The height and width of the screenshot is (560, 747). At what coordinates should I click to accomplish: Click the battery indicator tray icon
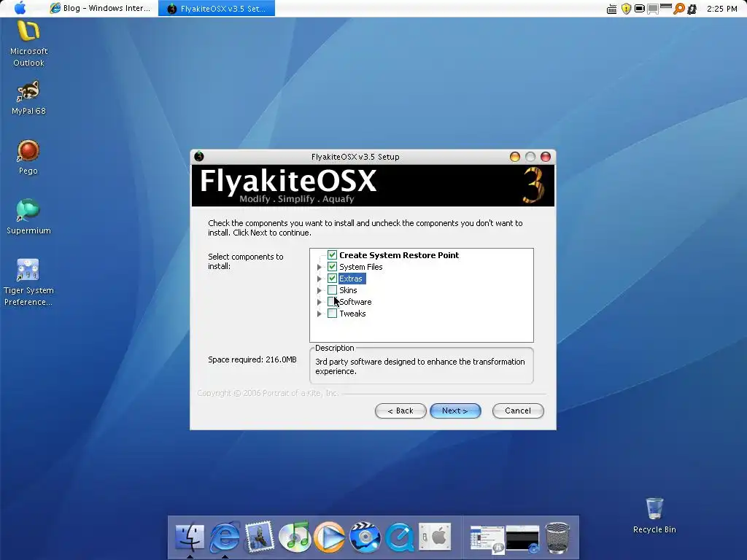(640, 9)
